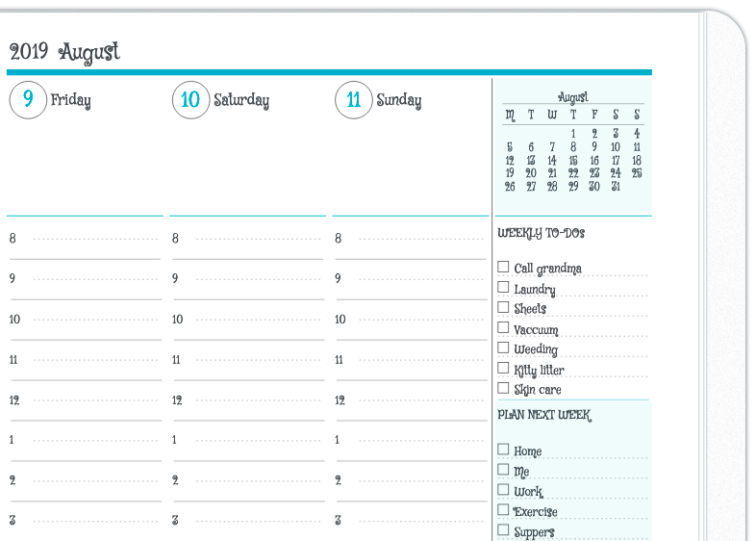The height and width of the screenshot is (541, 756).
Task: Select the circled 9 date badge
Action: (x=28, y=100)
